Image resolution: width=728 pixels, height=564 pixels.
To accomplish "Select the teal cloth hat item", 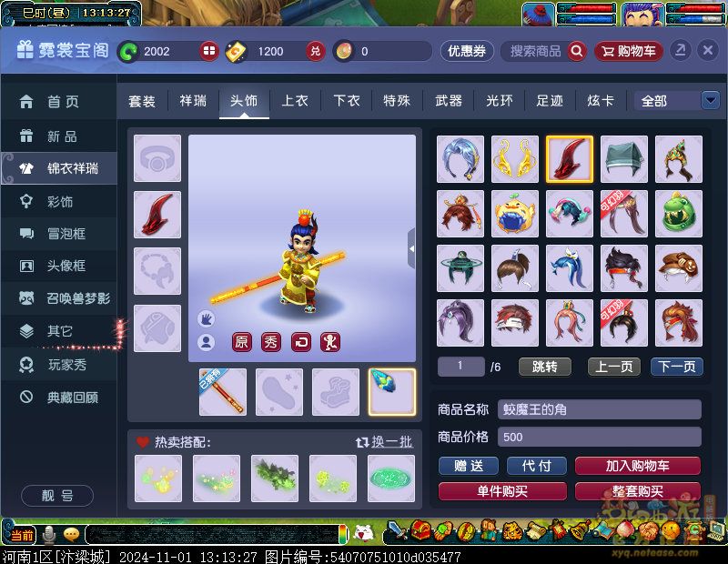I will pyautogui.click(x=624, y=159).
